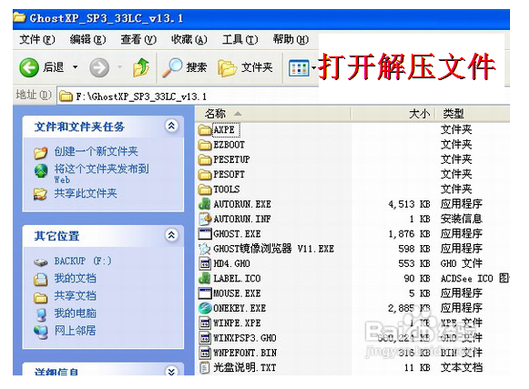Click the My Computer (我的电脑) icon

pos(41,314)
